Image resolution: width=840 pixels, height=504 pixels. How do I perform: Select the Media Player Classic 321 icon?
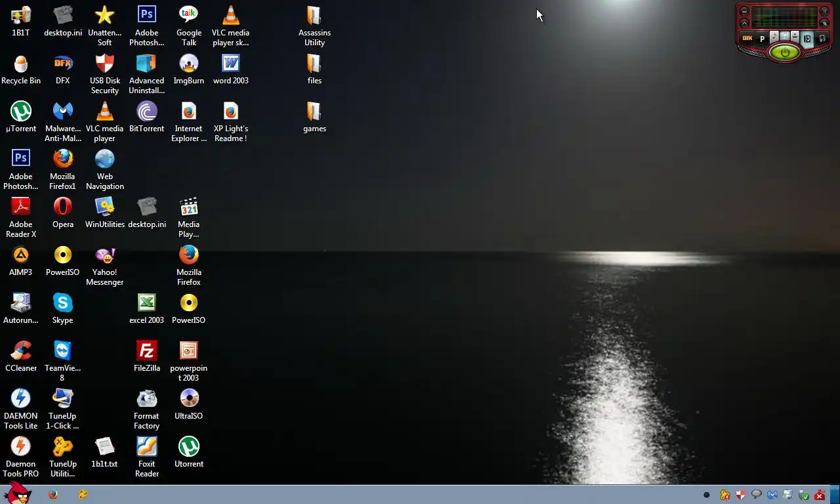coord(189,218)
